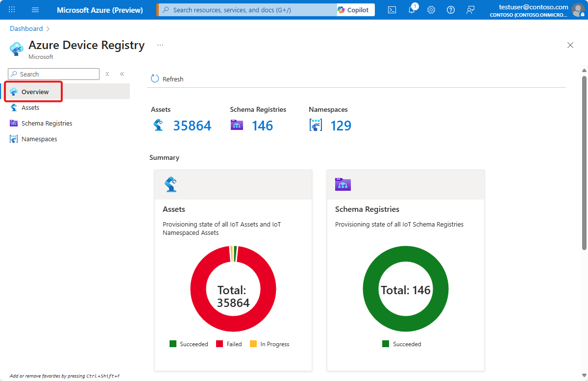Open the feedback icon in header

(470, 10)
